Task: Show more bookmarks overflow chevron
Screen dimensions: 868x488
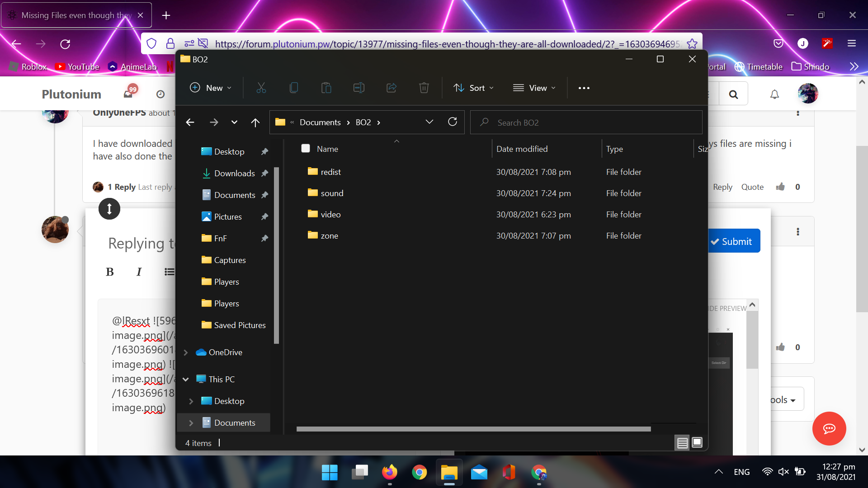Action: (x=854, y=66)
